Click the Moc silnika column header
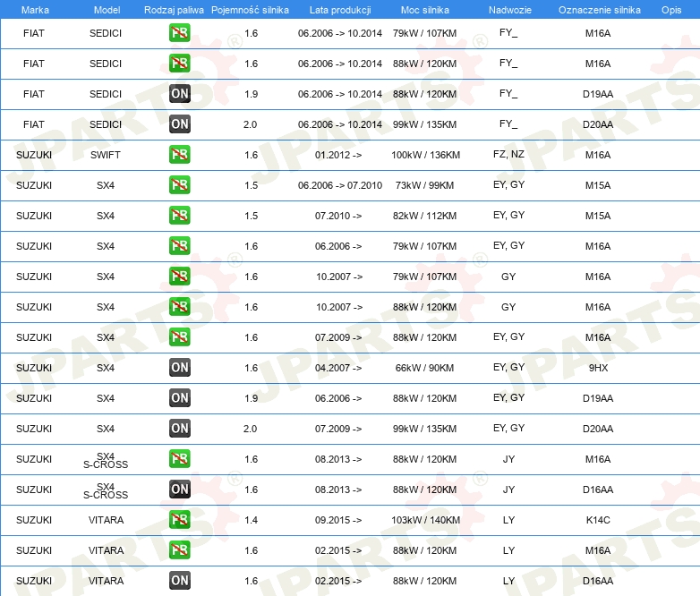The image size is (700, 596). pos(425,10)
